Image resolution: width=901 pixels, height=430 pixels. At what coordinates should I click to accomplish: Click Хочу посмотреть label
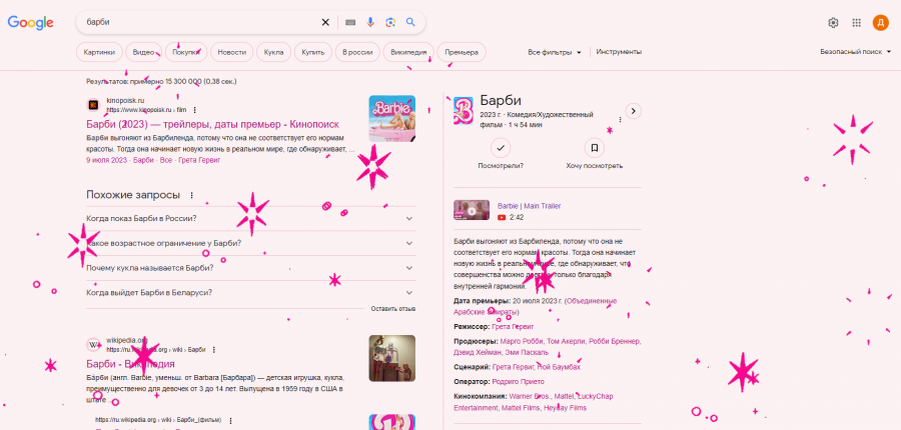point(594,166)
